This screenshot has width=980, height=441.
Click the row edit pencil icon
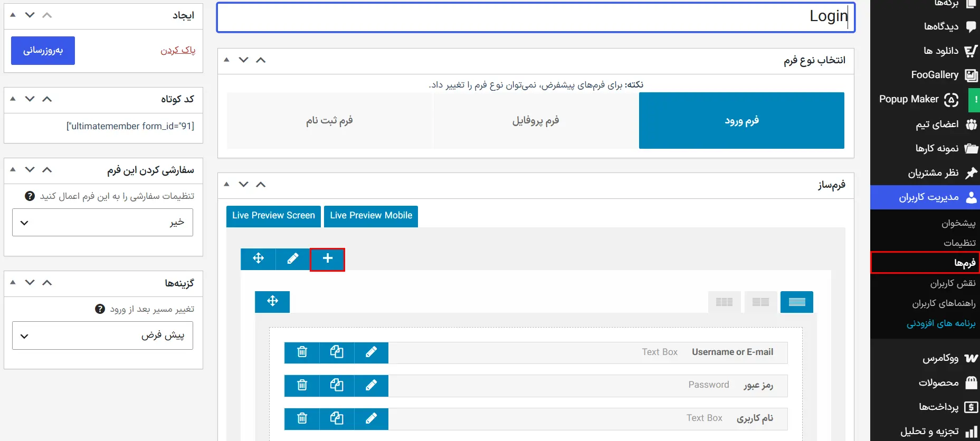coord(293,259)
